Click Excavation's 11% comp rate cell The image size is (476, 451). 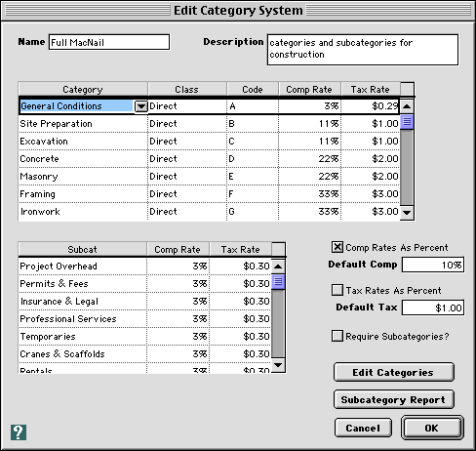(310, 142)
